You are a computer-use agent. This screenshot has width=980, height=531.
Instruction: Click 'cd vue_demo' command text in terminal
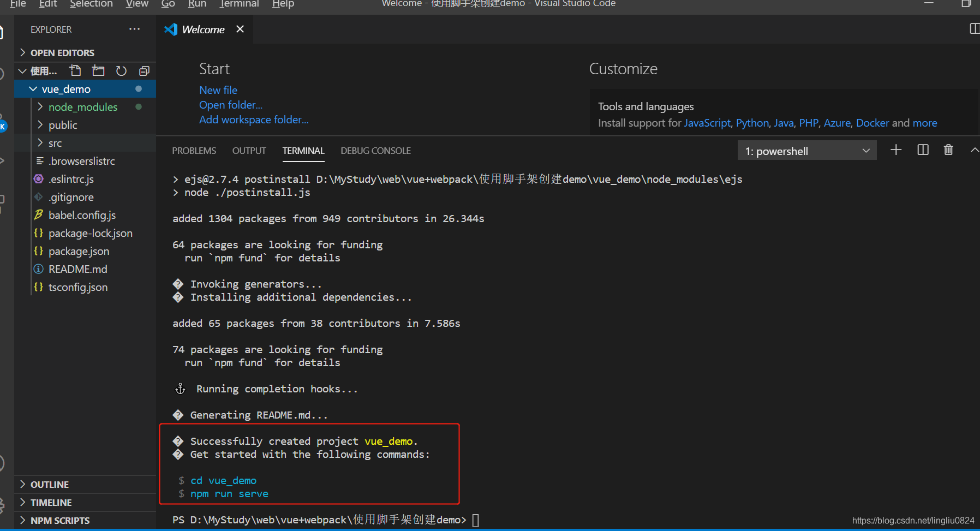pos(224,481)
